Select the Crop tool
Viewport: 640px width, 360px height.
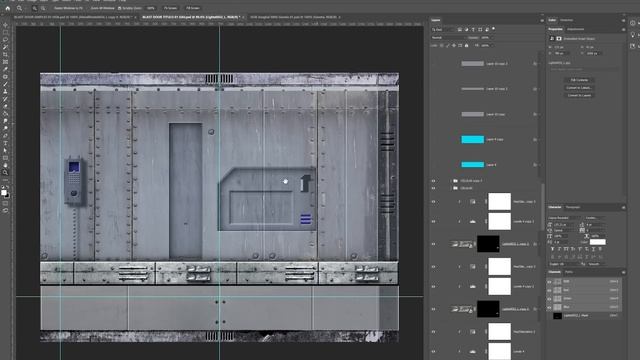[x=5, y=55]
